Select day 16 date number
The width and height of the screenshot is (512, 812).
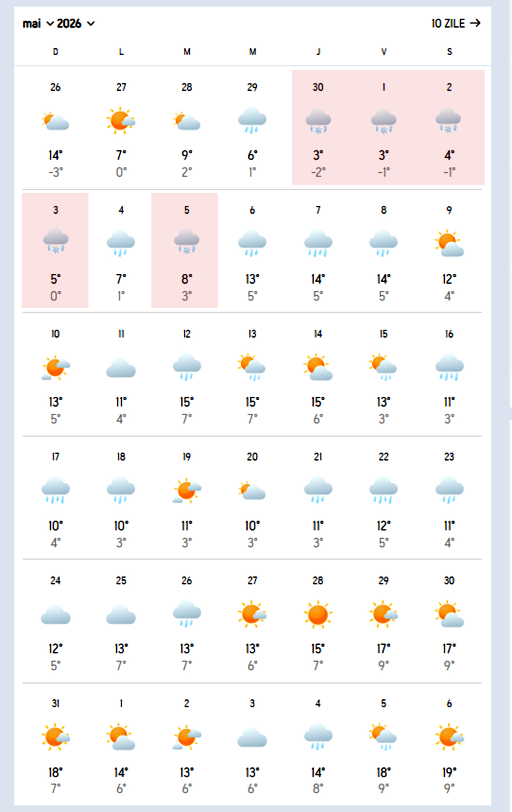pos(449,334)
